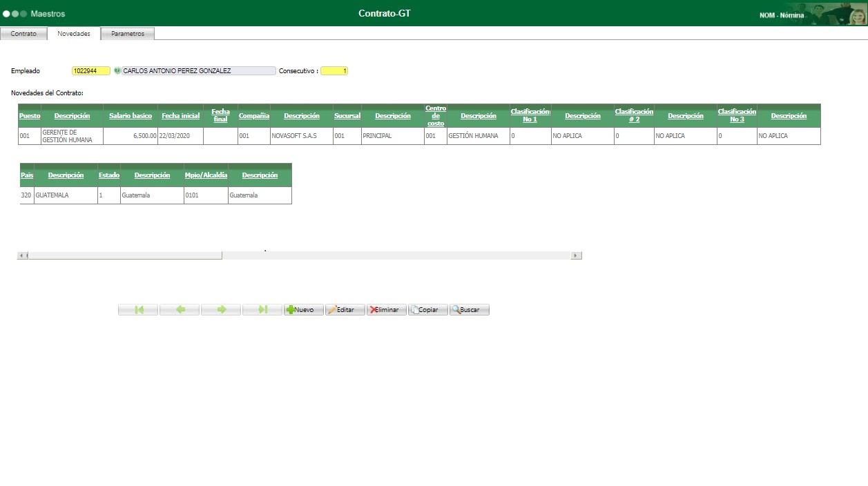Click Descripción header right of Estado
Screen dimensions: 868x486
(x=152, y=175)
